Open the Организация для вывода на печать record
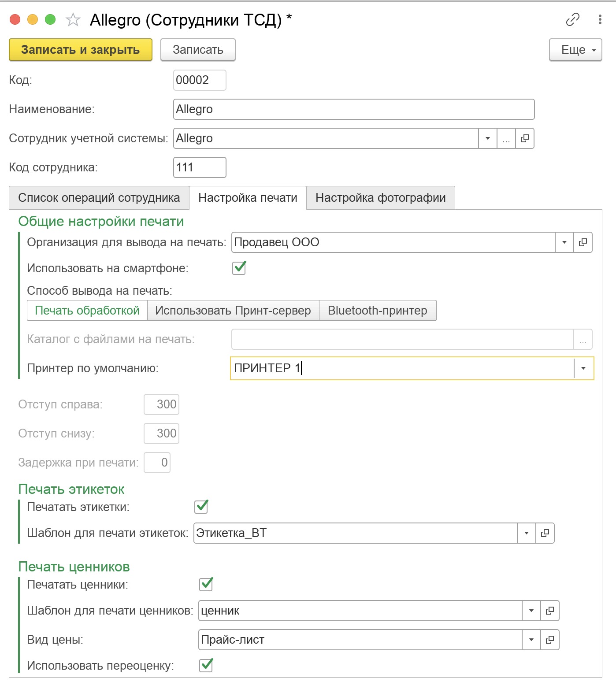The width and height of the screenshot is (616, 682). [x=583, y=242]
